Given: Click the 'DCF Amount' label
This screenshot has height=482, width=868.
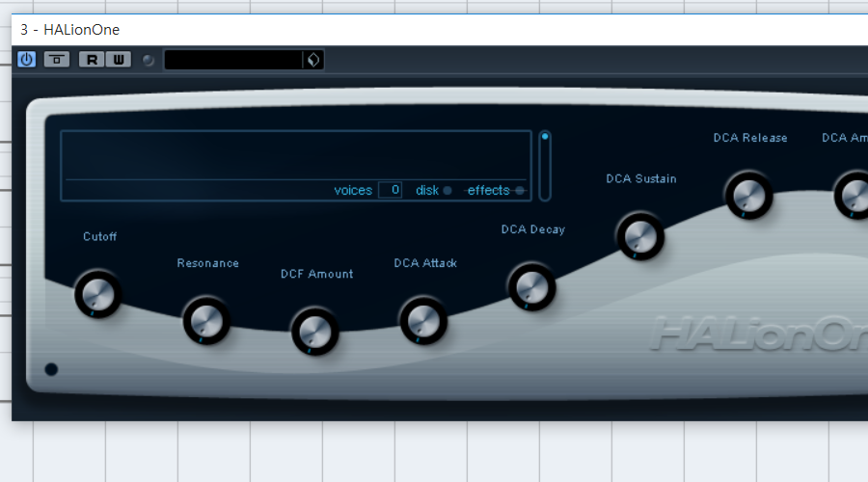Looking at the screenshot, I should click(316, 274).
